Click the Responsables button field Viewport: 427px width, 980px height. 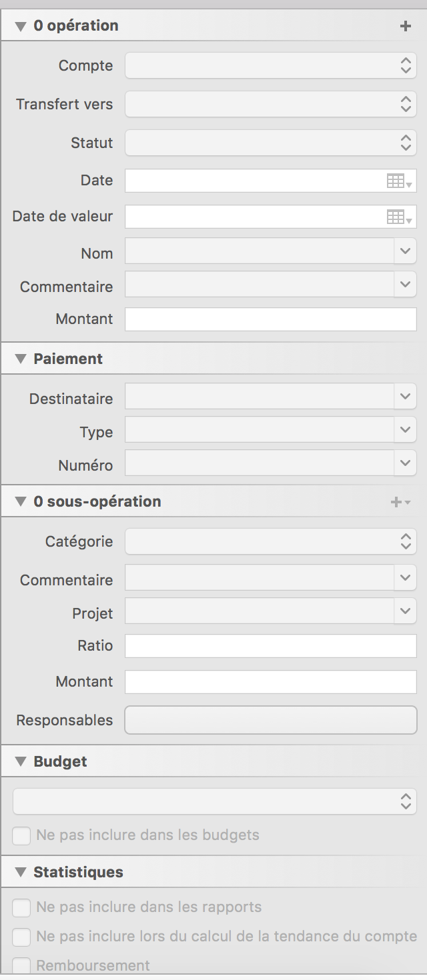271,720
